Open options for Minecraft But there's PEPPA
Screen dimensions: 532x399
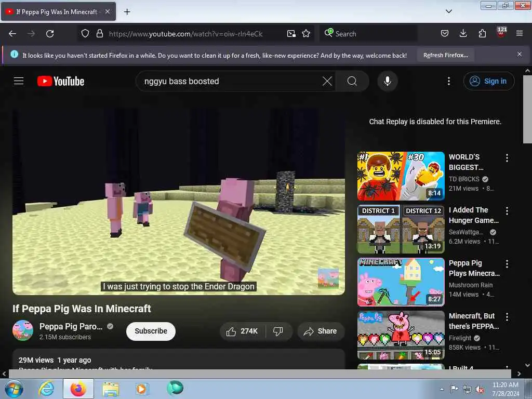click(x=507, y=316)
